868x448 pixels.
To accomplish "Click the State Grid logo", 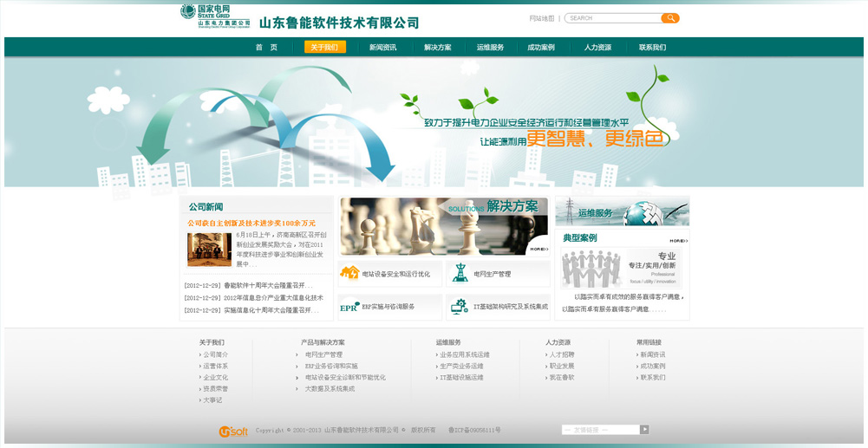I will click(215, 16).
